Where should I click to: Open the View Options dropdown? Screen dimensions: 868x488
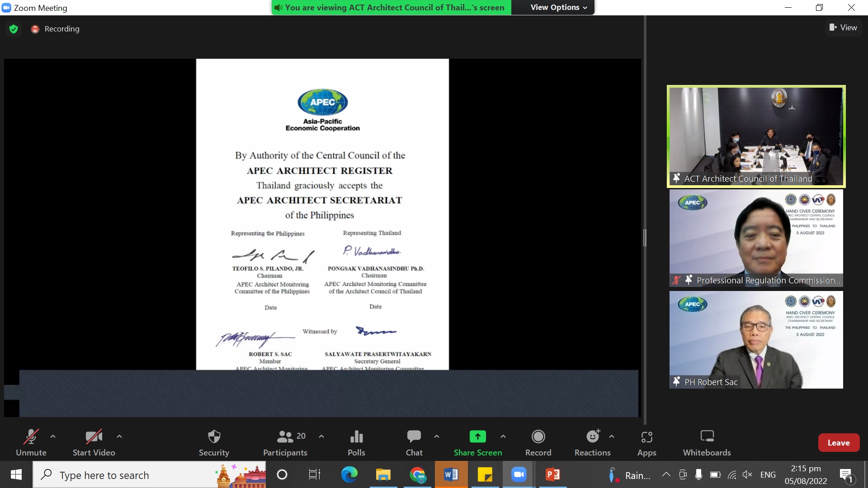(x=559, y=7)
